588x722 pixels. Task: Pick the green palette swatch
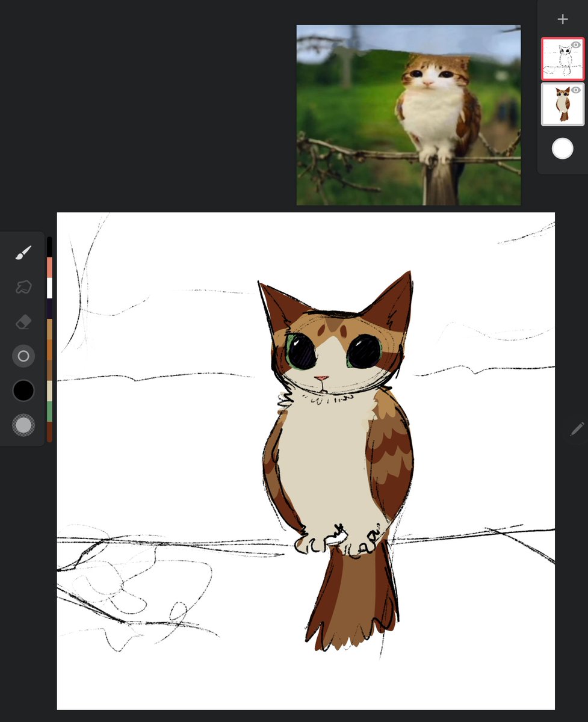point(49,412)
